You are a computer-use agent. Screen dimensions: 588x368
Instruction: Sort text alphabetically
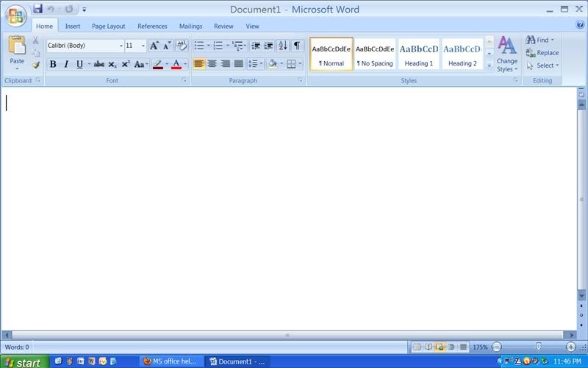point(283,46)
